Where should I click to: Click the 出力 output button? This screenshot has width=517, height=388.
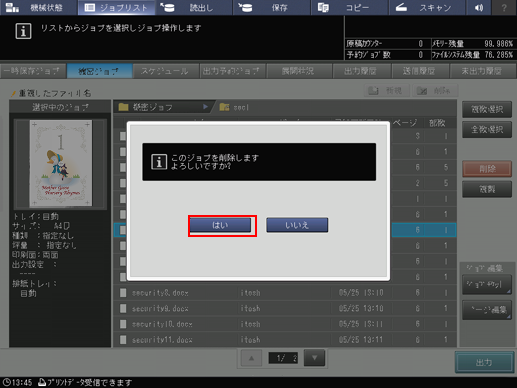[484, 362]
